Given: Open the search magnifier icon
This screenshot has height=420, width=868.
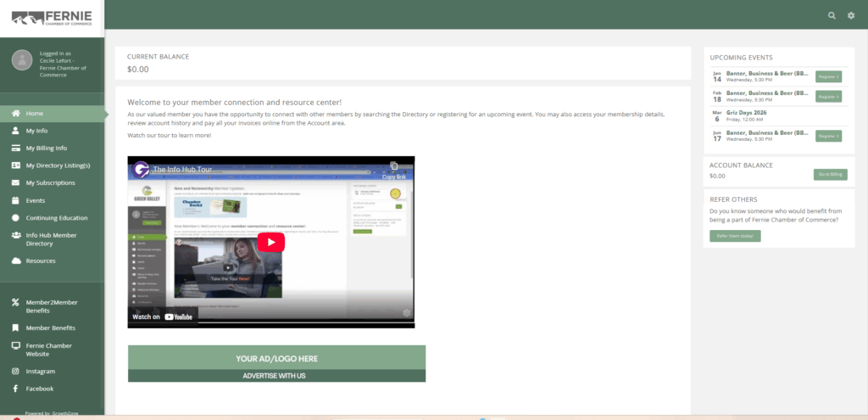Looking at the screenshot, I should click(x=832, y=15).
